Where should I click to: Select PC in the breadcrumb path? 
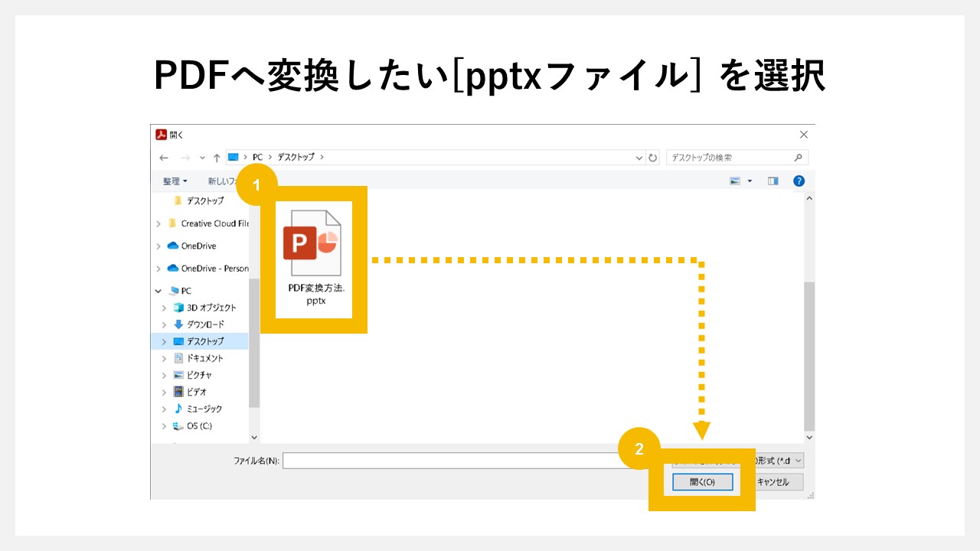click(256, 157)
